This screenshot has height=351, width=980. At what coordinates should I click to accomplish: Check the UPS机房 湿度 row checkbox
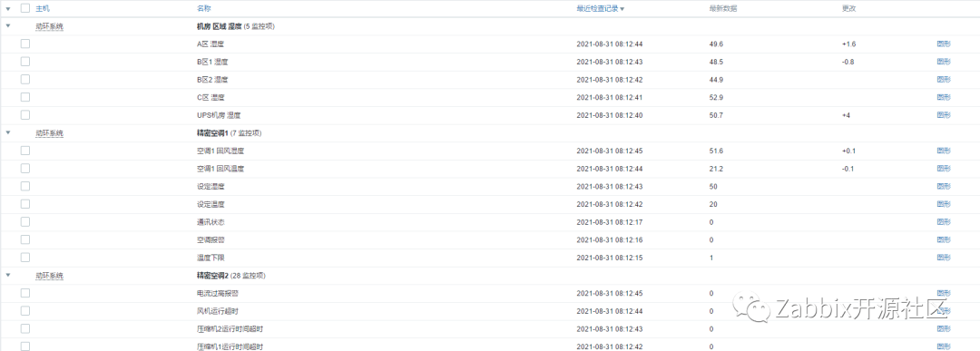click(25, 115)
